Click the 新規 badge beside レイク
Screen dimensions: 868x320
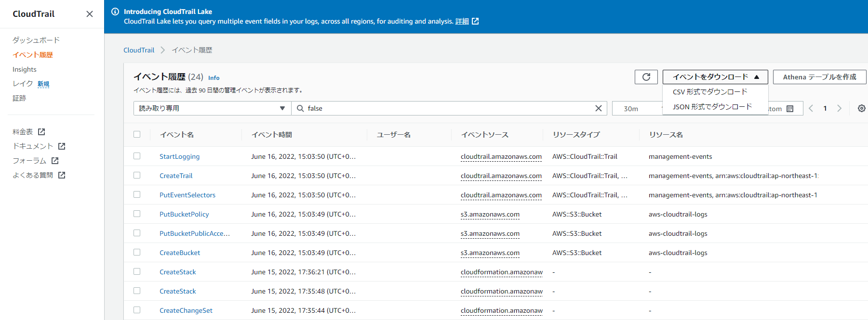(43, 84)
